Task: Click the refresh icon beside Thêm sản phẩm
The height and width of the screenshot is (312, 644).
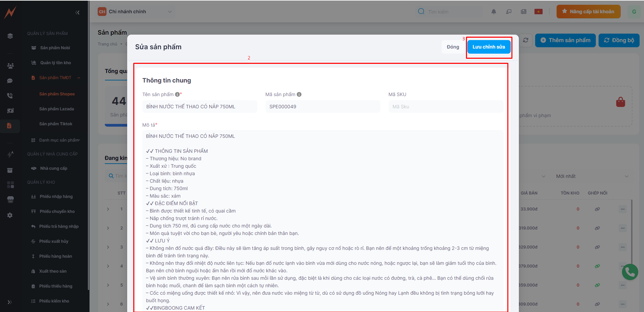Action: click(525, 40)
